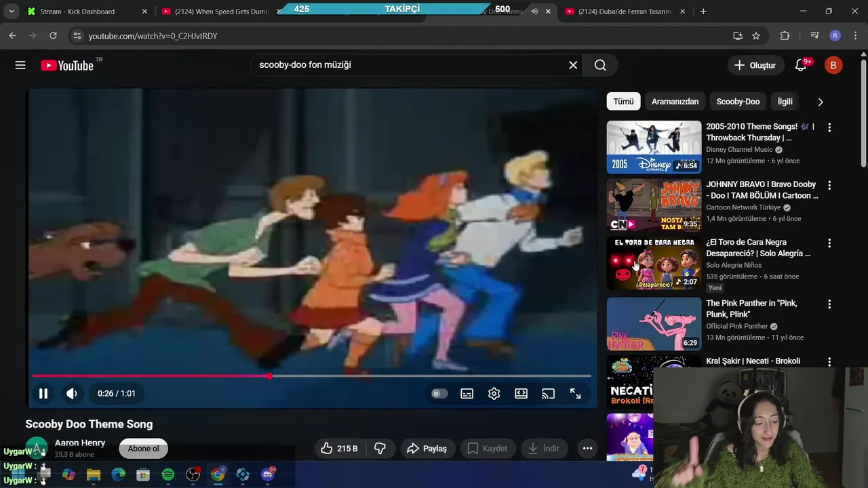Share the video via Paylaş
The image size is (868, 488).
coord(427,448)
